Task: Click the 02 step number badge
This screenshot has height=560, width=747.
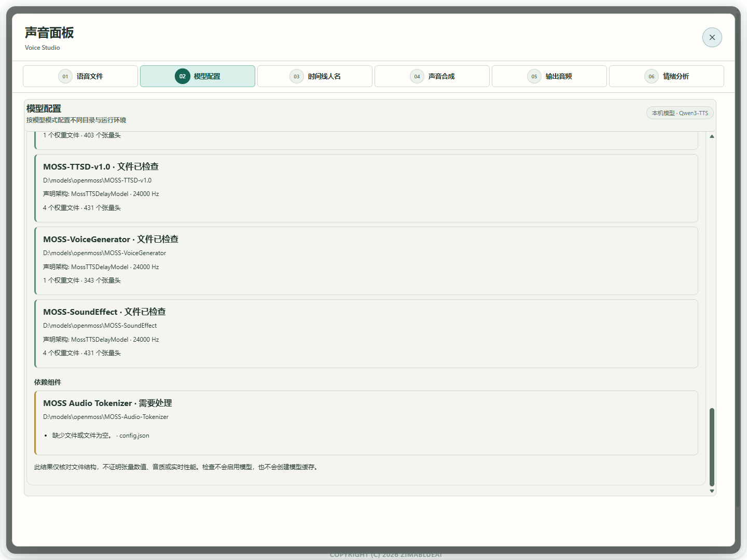Action: 183,76
